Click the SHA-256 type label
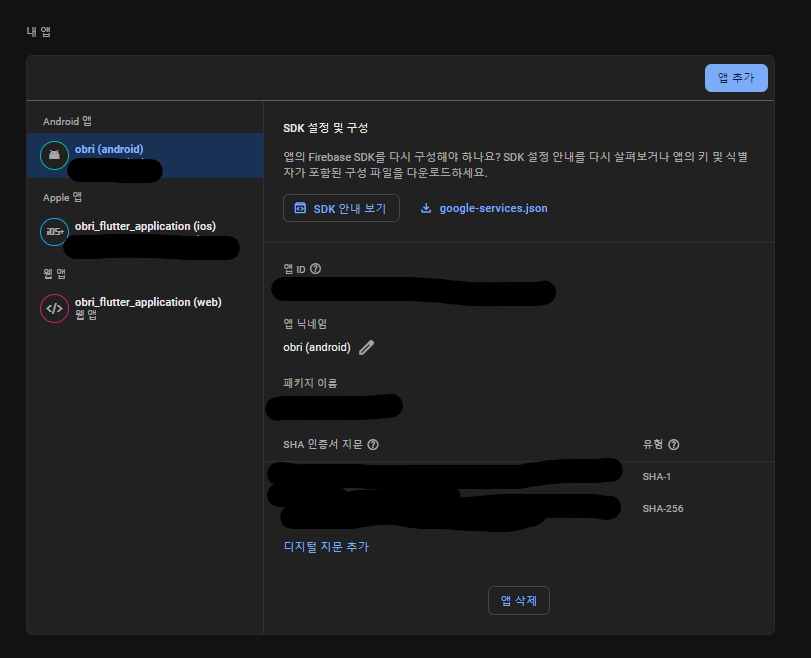 pyautogui.click(x=663, y=509)
